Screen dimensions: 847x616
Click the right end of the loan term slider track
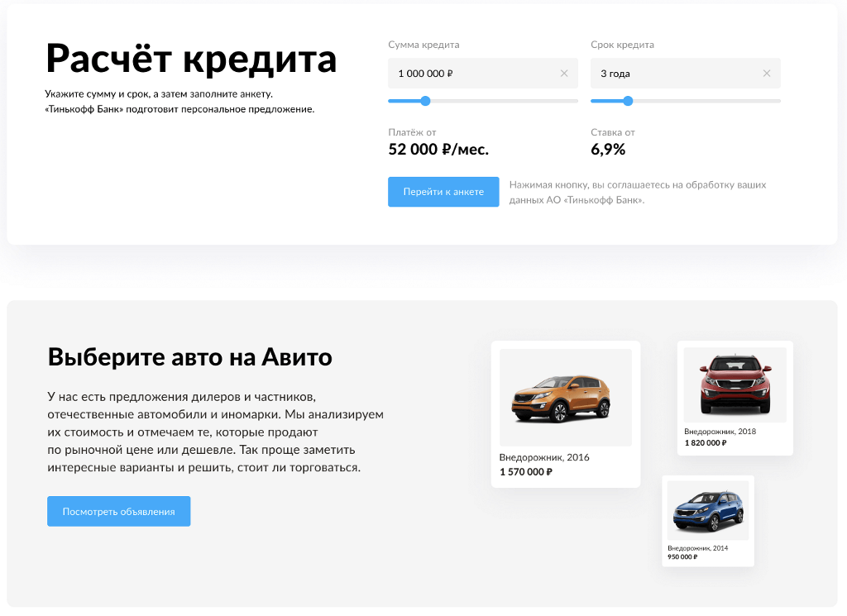[x=778, y=101]
